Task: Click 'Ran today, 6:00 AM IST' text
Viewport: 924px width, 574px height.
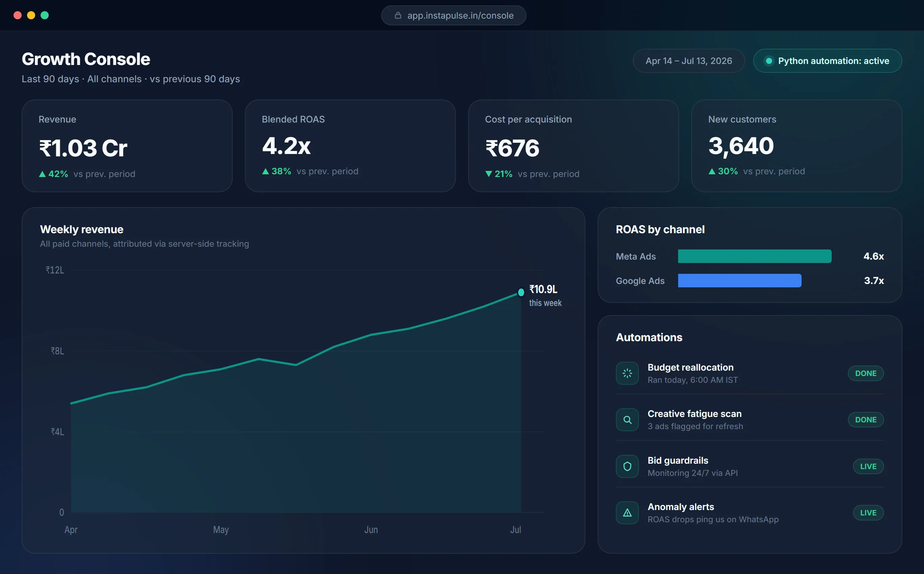Action: coord(693,380)
